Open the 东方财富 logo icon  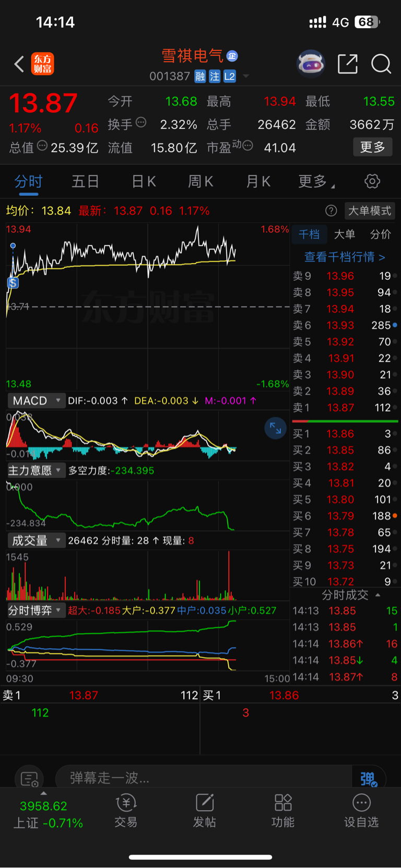coord(42,64)
